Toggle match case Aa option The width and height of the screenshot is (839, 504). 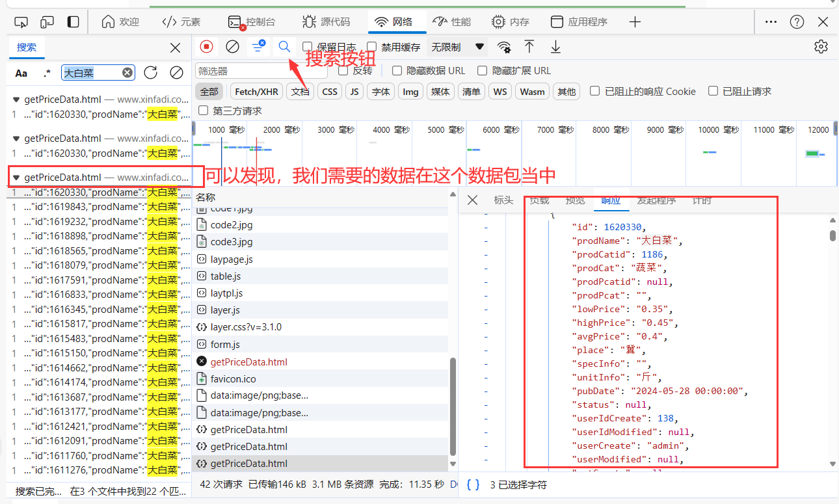click(x=21, y=73)
